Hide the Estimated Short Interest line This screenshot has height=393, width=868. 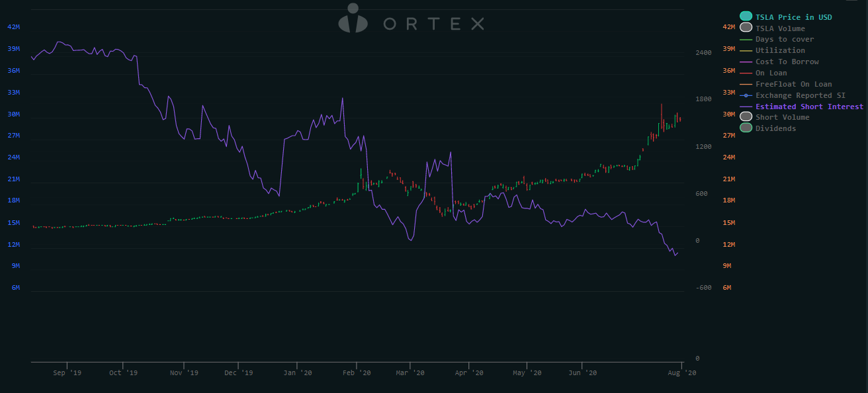(809, 107)
